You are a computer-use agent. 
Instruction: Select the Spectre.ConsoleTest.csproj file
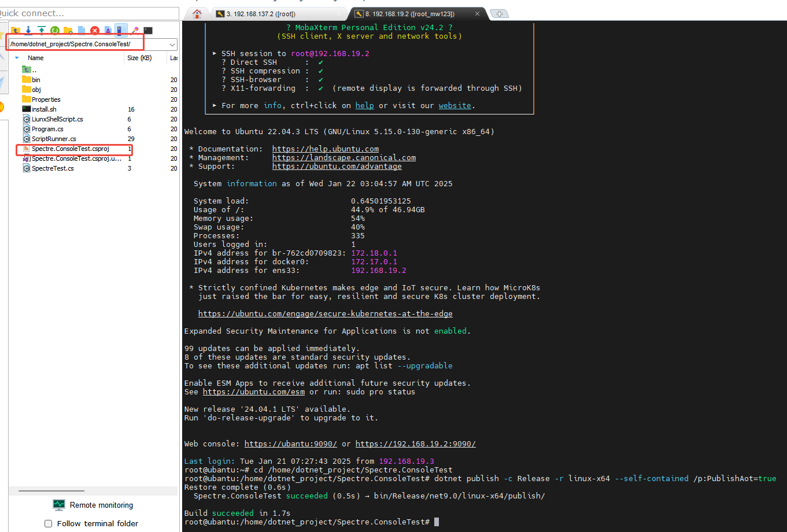point(70,149)
